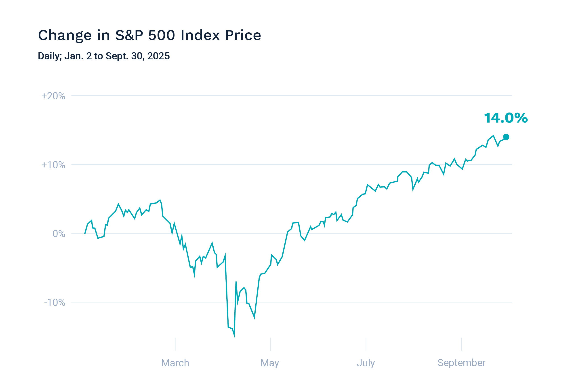The image size is (572, 392).
Task: Click the July label on the x-axis
Action: point(366,363)
